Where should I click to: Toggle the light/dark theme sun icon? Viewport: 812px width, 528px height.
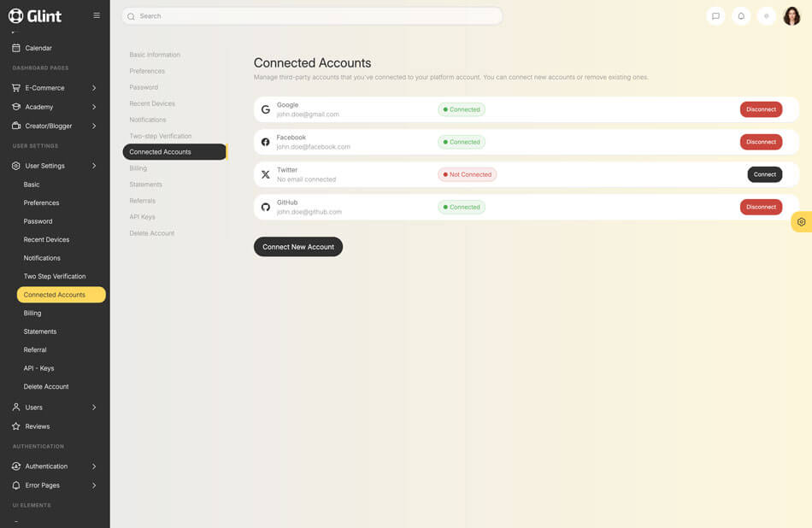(767, 16)
